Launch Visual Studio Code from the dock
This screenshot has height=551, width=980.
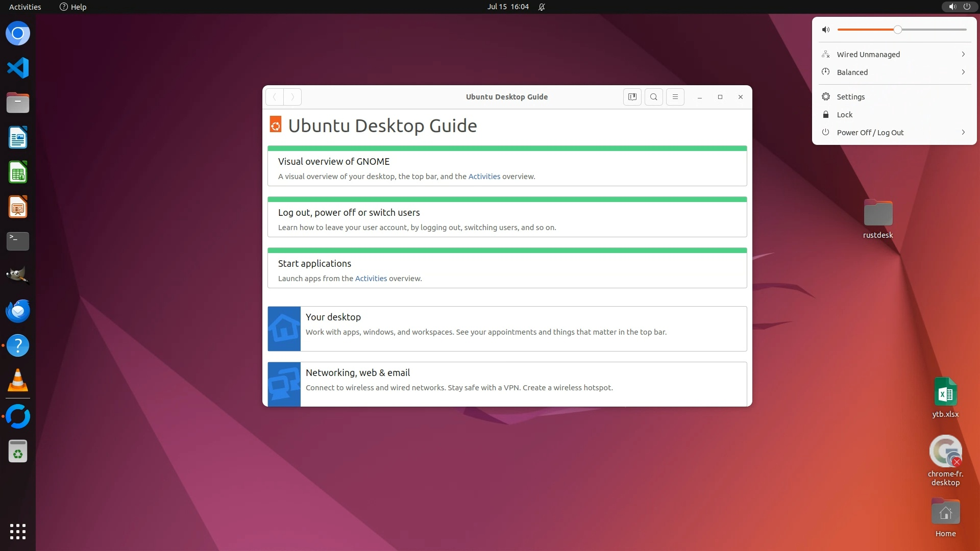tap(18, 68)
